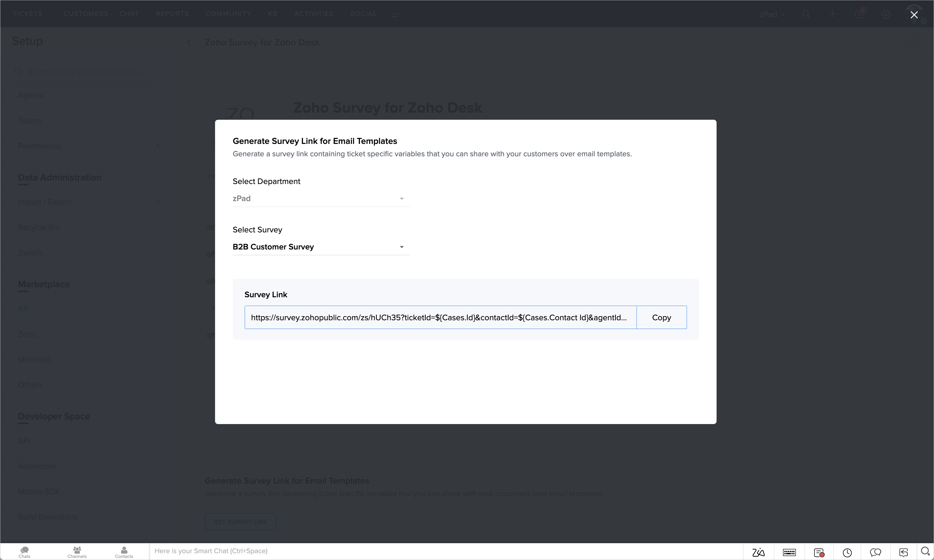Click the keyboard shortcuts icon
Image resolution: width=934 pixels, height=560 pixels.
[789, 552]
